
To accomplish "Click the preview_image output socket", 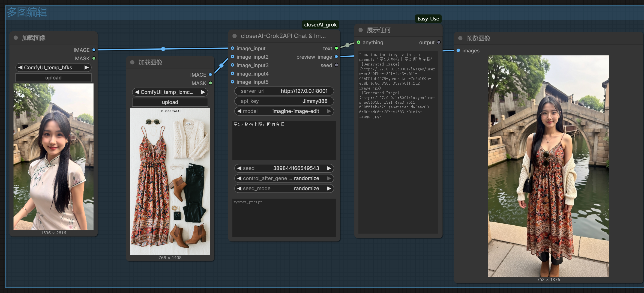I will pyautogui.click(x=336, y=57).
